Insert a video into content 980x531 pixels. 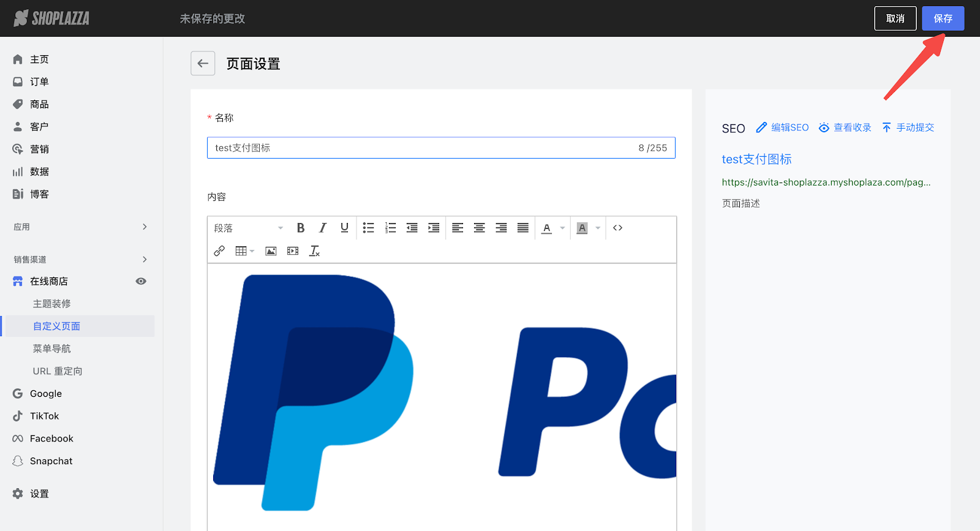point(293,251)
